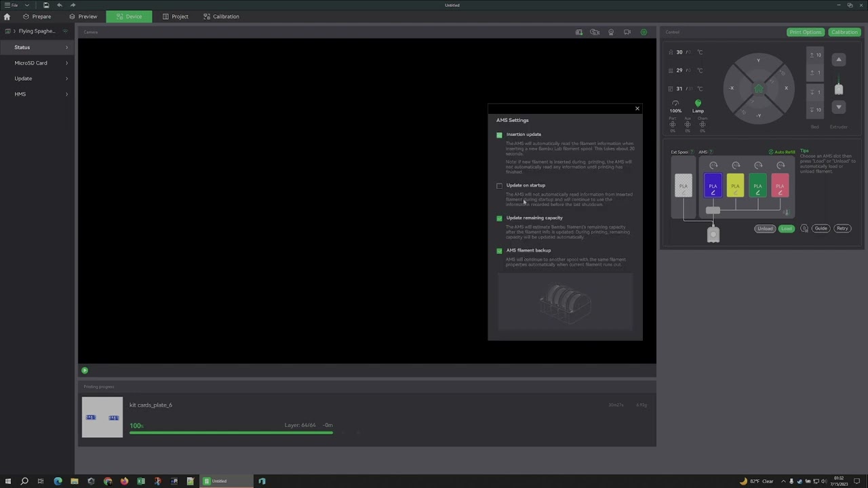This screenshot has height=488, width=868.
Task: Click the SD card status icon above the camera view
Action: 579,32
